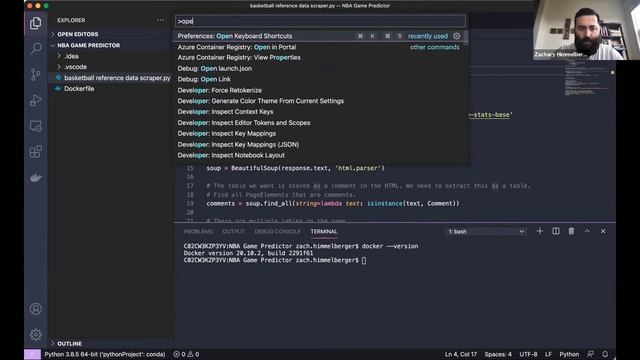Switch to the Terminal tab
Image resolution: width=640 pixels, height=360 pixels.
pos(324,231)
